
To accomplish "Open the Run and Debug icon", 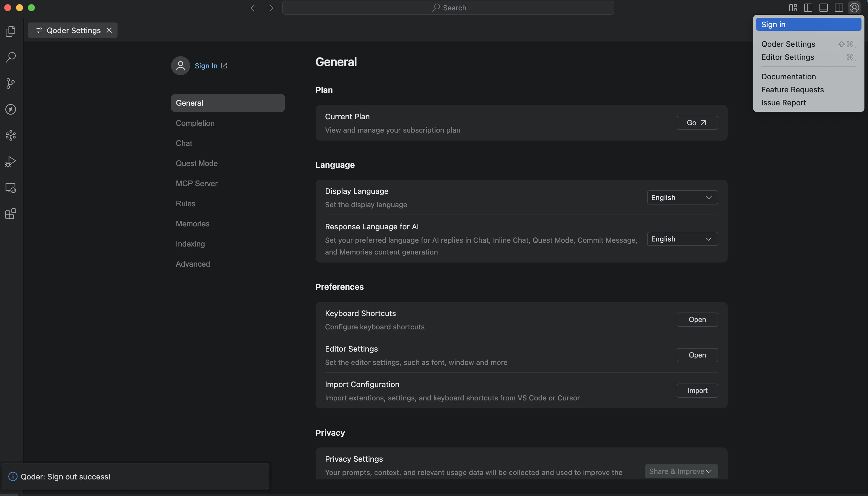I will click(x=11, y=162).
